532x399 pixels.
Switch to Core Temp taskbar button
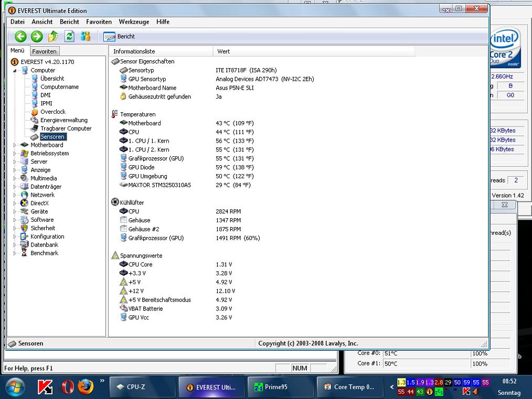(x=350, y=387)
